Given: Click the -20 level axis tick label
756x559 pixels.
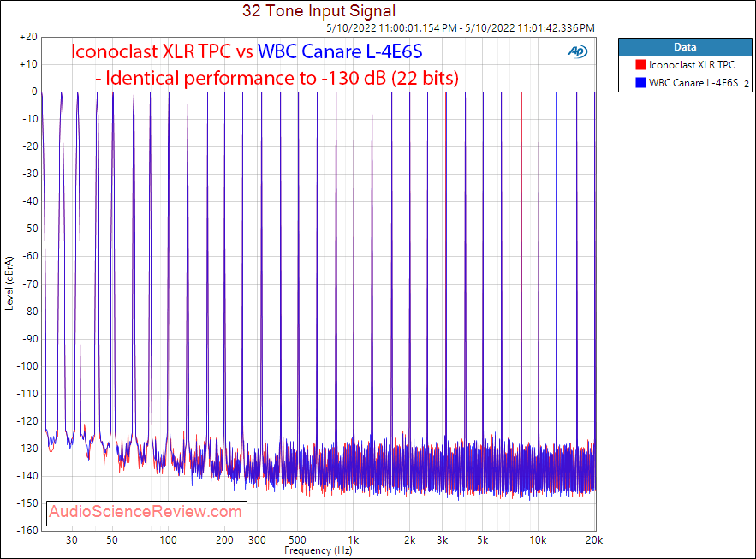Looking at the screenshot, I should click(30, 146).
